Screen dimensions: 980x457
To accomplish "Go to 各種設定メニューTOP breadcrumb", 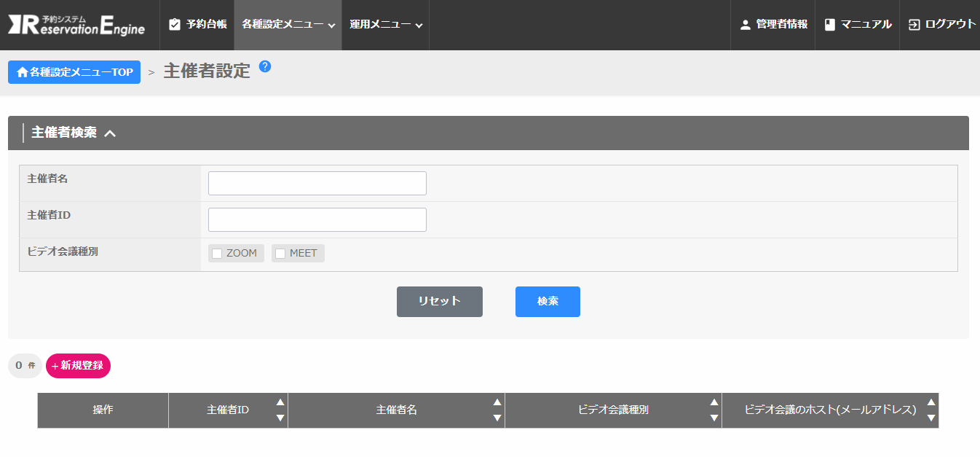I will click(x=74, y=72).
